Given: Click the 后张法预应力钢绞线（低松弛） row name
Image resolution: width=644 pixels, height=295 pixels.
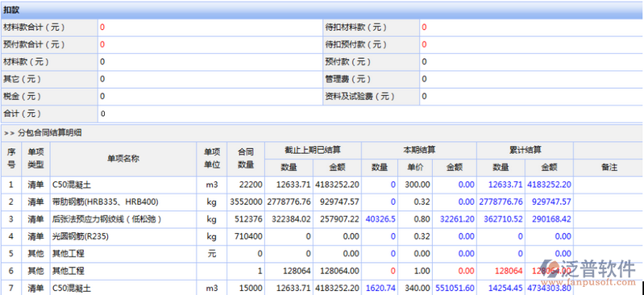Looking at the screenshot, I should coord(106,219).
